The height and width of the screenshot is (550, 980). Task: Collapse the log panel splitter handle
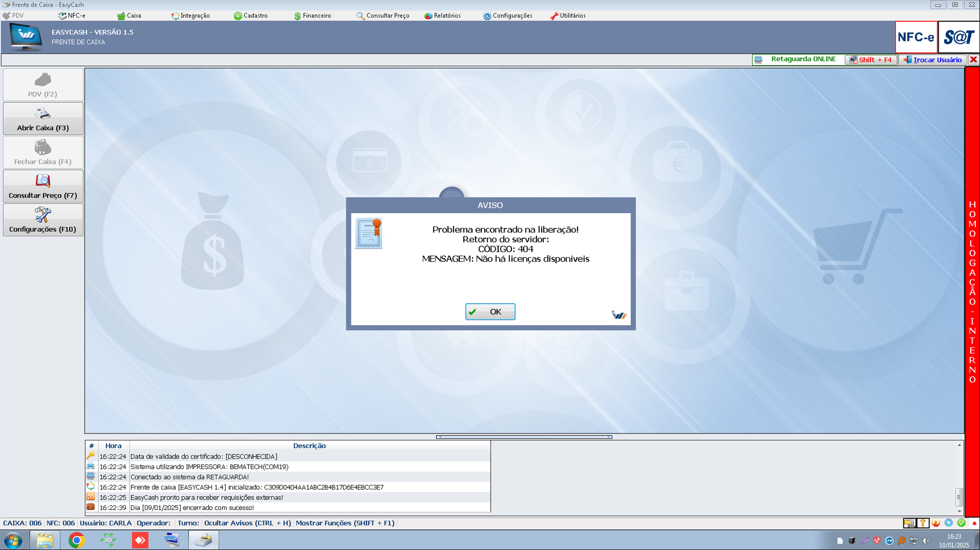point(524,437)
